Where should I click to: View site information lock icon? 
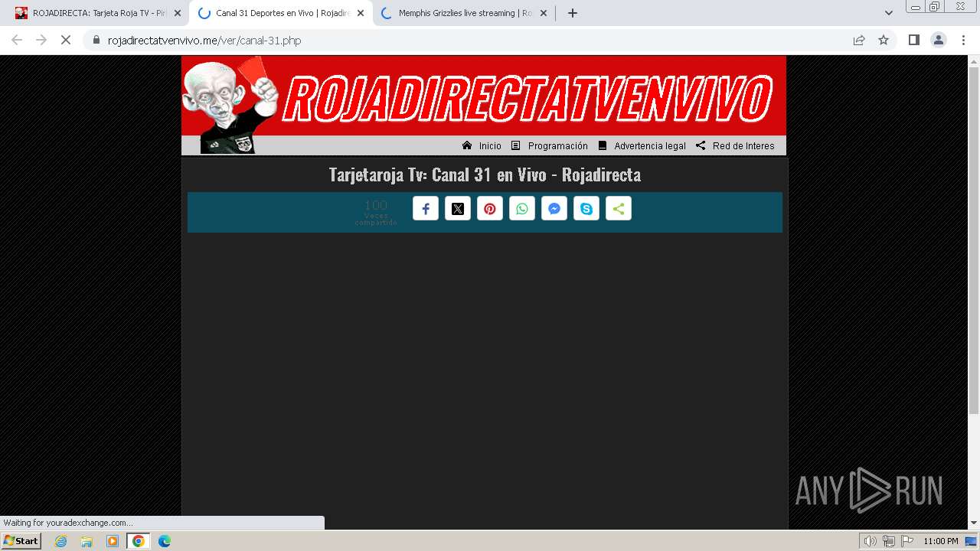coord(96,40)
